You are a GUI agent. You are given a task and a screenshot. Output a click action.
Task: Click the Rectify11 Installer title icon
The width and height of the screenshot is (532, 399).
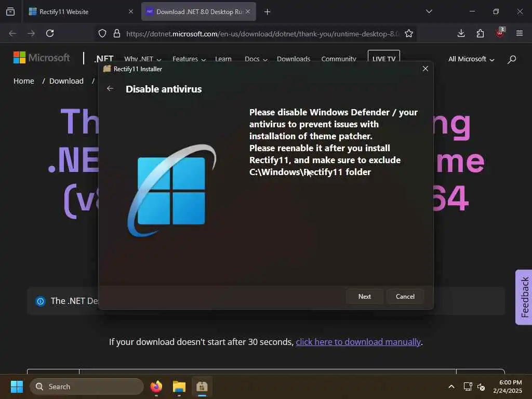(x=107, y=69)
